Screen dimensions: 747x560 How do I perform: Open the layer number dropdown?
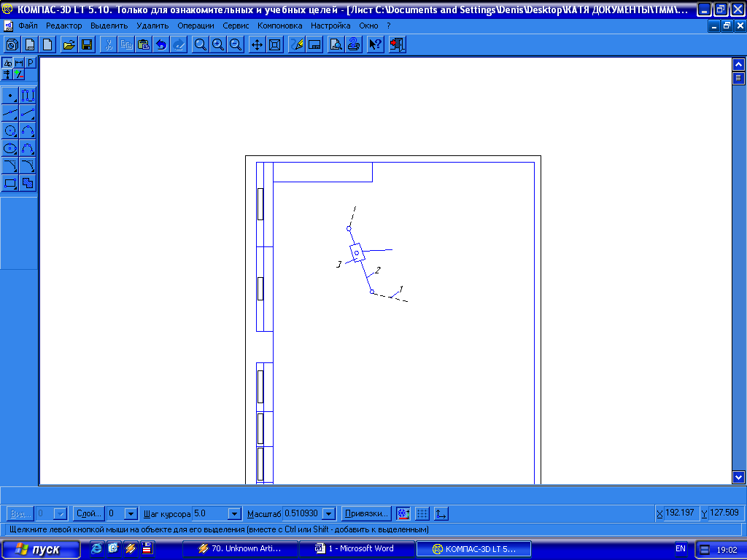(131, 514)
